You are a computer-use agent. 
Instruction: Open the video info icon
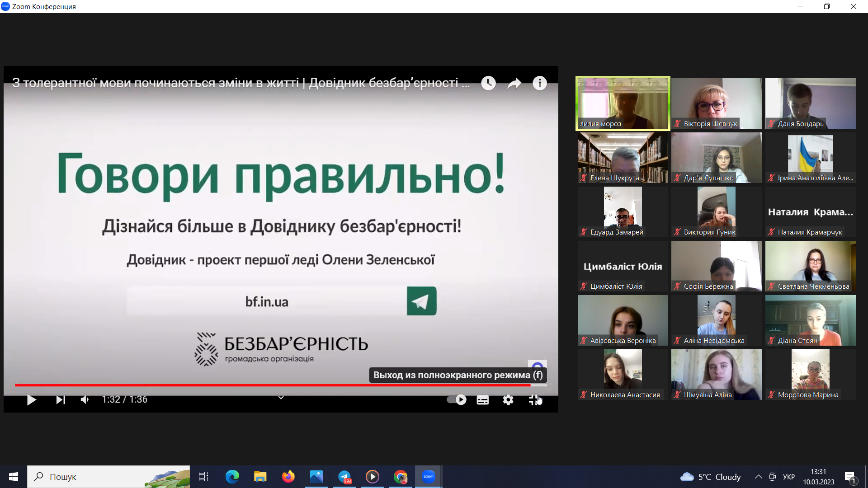[540, 83]
